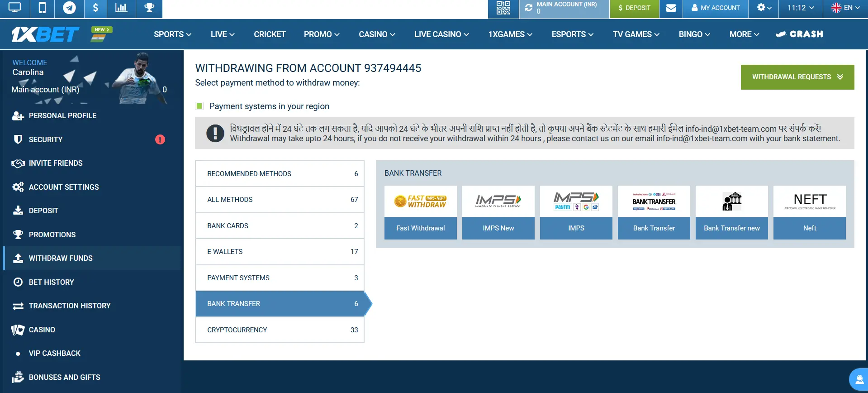Click the NEW India flag badge
The height and width of the screenshot is (393, 868).
tap(101, 34)
